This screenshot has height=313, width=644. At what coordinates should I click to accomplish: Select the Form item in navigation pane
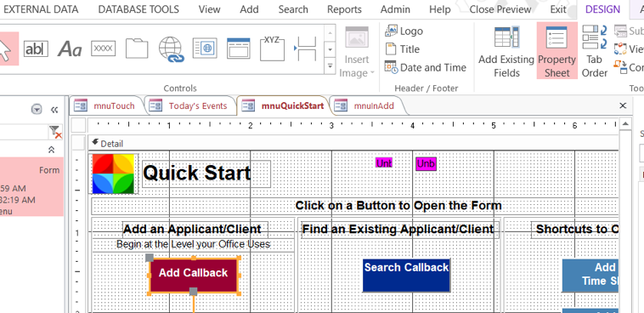pos(31,187)
